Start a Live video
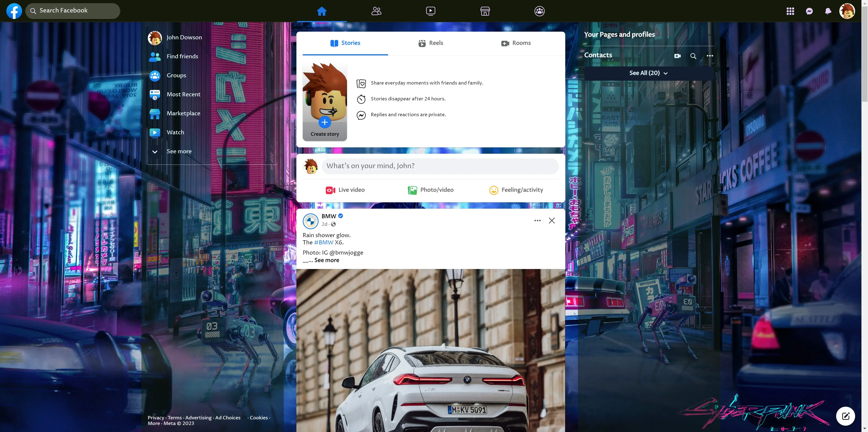This screenshot has height=432, width=868. tap(345, 190)
